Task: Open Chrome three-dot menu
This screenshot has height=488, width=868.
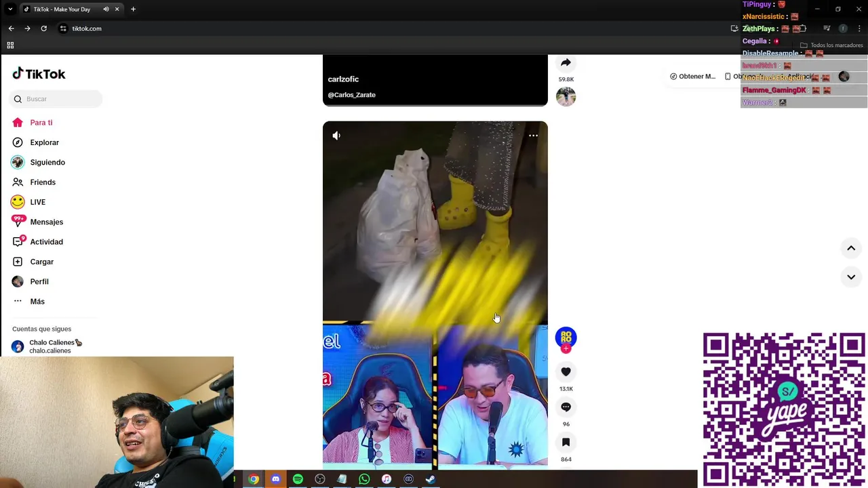Action: (x=859, y=28)
